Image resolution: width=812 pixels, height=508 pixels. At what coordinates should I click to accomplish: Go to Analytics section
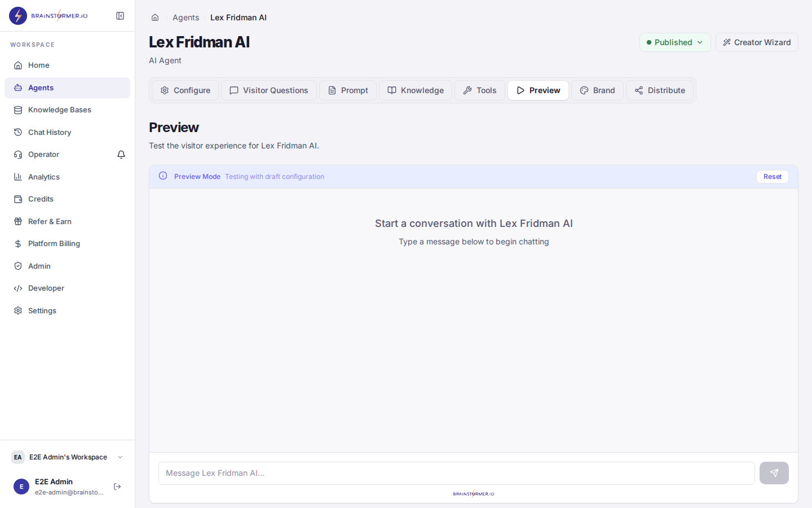67,177
